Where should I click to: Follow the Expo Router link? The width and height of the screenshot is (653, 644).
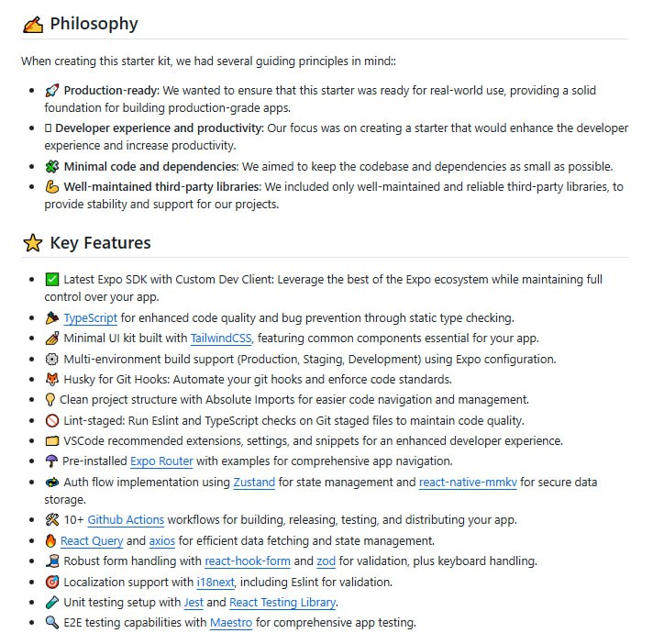(x=161, y=461)
